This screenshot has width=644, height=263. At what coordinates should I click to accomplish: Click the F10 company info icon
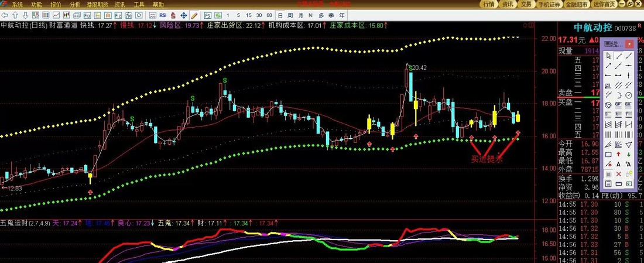click(87, 16)
